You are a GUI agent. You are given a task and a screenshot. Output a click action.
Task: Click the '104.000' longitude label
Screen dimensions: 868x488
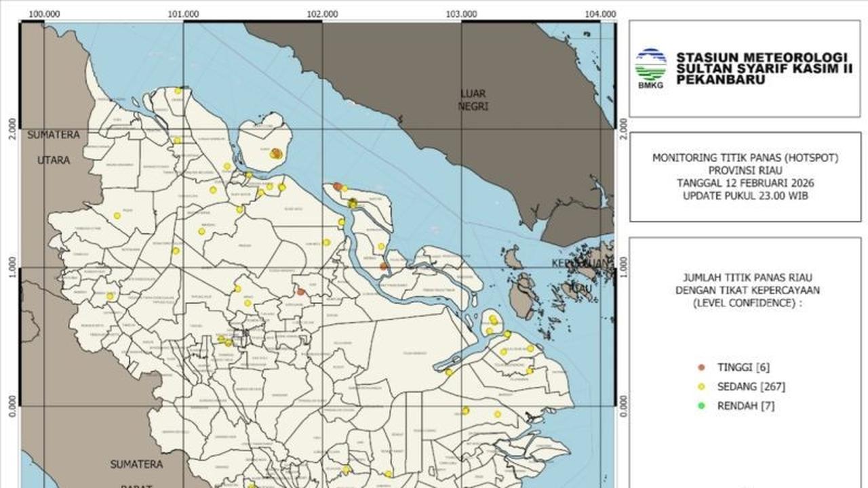[x=601, y=14]
